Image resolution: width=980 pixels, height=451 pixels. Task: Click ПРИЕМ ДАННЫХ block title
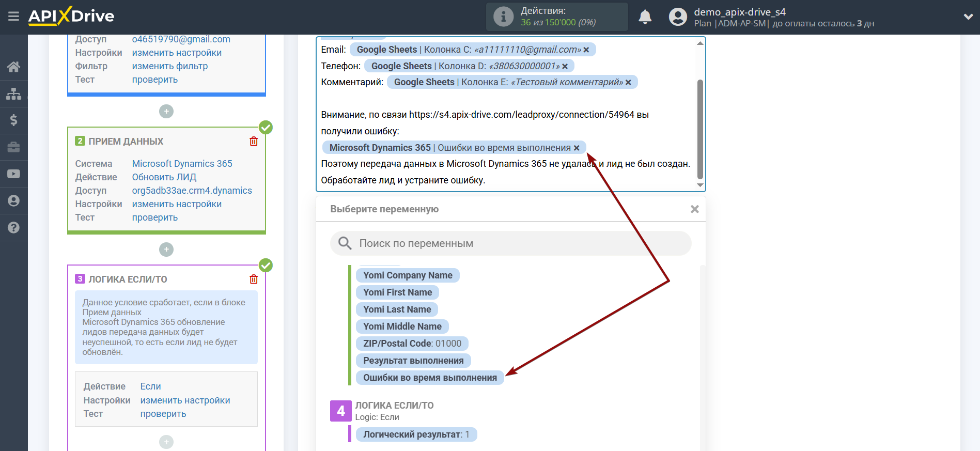(x=126, y=142)
